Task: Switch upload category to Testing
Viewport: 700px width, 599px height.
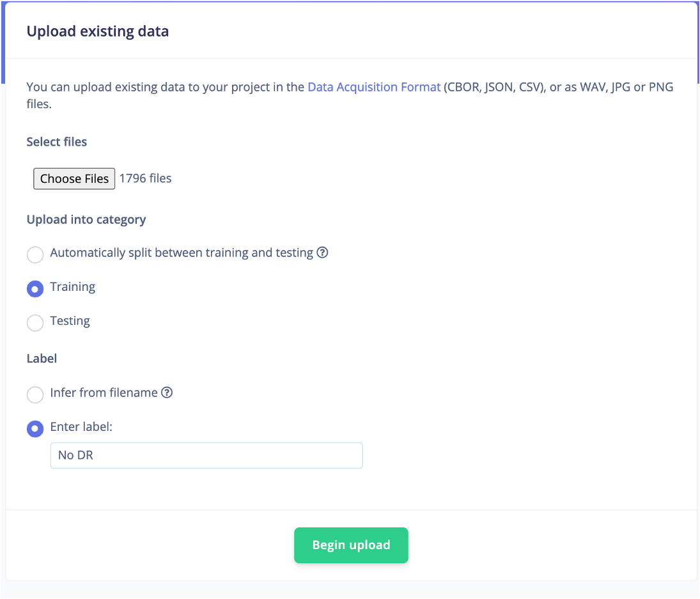Action: 35,323
